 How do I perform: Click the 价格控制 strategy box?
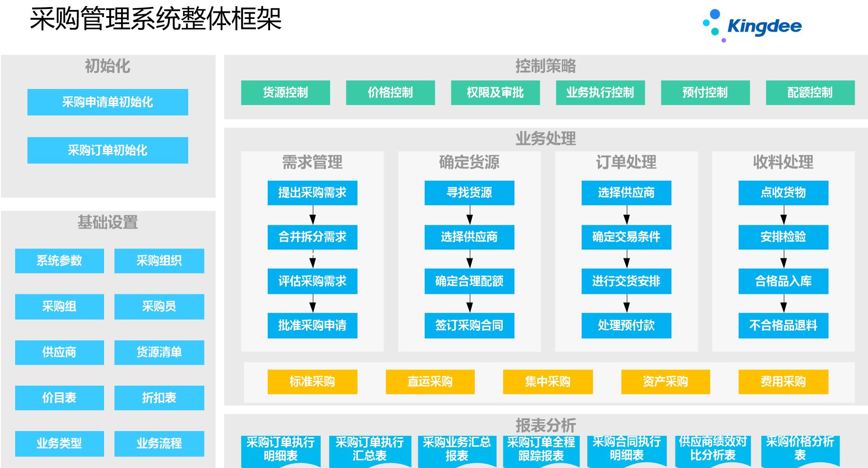[x=390, y=93]
